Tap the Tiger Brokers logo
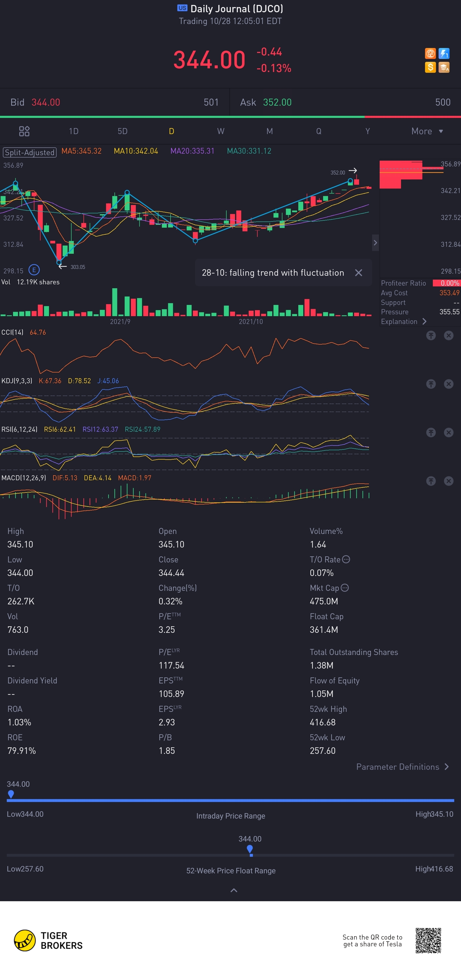The width and height of the screenshot is (461, 980). (48, 940)
